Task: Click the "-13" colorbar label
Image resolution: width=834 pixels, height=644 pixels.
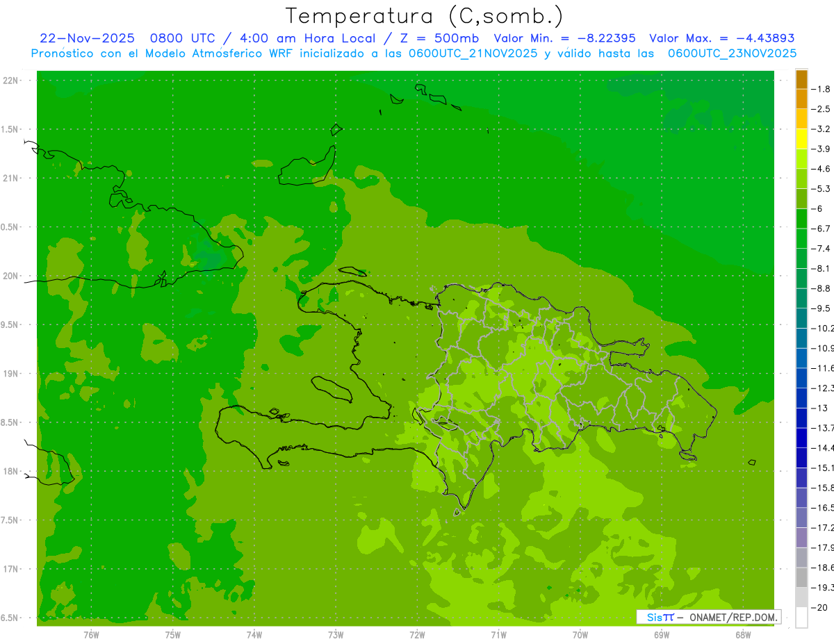Action: [819, 408]
